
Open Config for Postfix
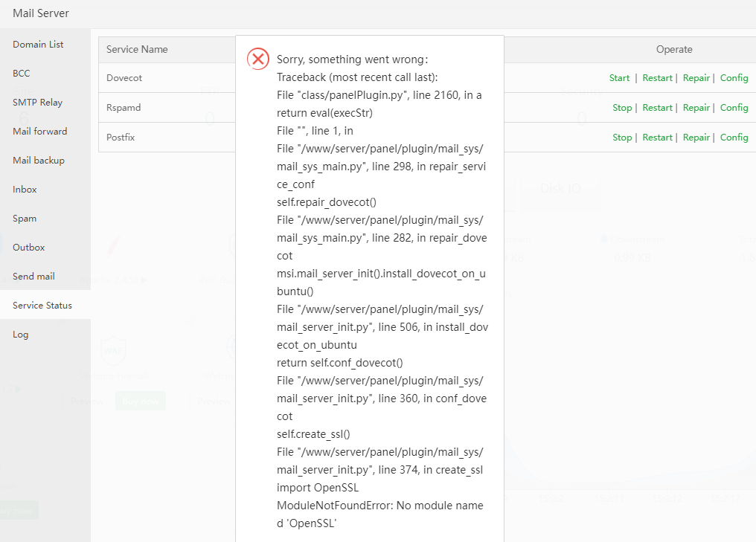pos(734,138)
